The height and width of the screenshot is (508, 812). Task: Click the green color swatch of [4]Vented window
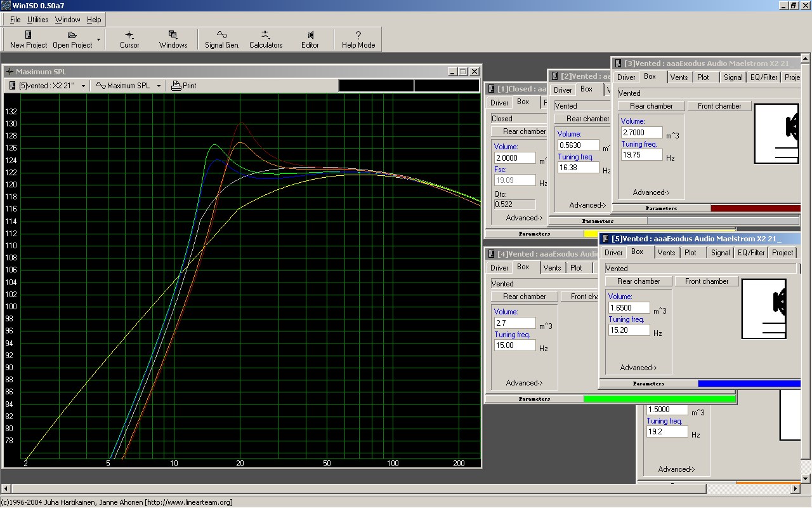coord(660,399)
